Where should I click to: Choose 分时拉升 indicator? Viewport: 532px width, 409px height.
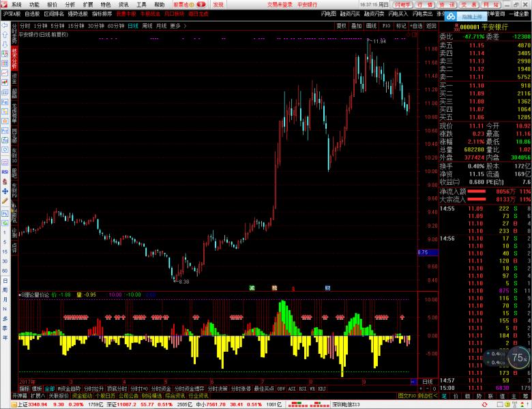point(93,389)
